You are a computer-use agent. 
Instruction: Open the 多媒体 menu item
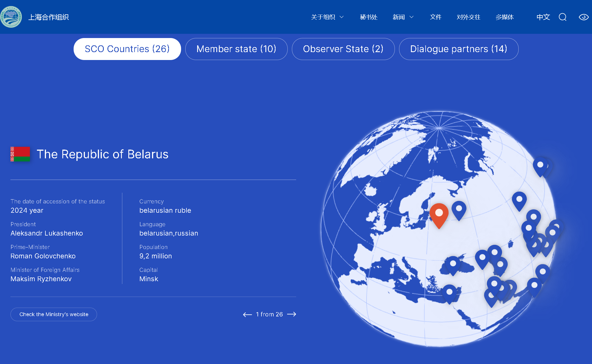tap(504, 17)
